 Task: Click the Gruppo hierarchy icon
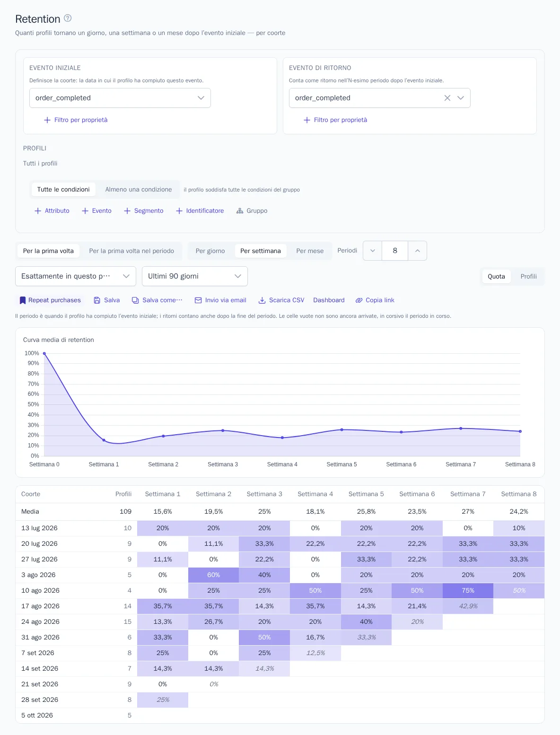click(240, 211)
